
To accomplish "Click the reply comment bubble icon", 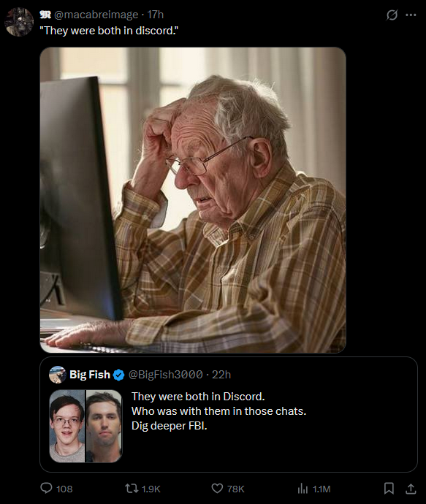I will [x=46, y=488].
